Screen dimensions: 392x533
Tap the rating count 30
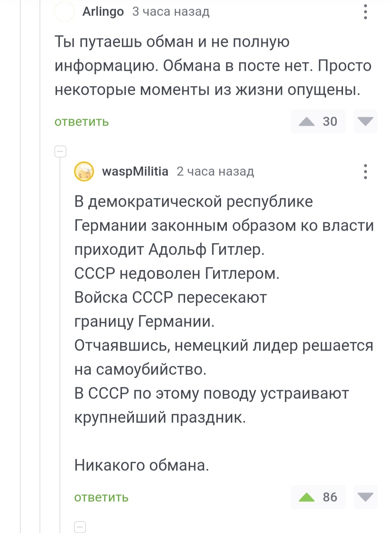330,121
